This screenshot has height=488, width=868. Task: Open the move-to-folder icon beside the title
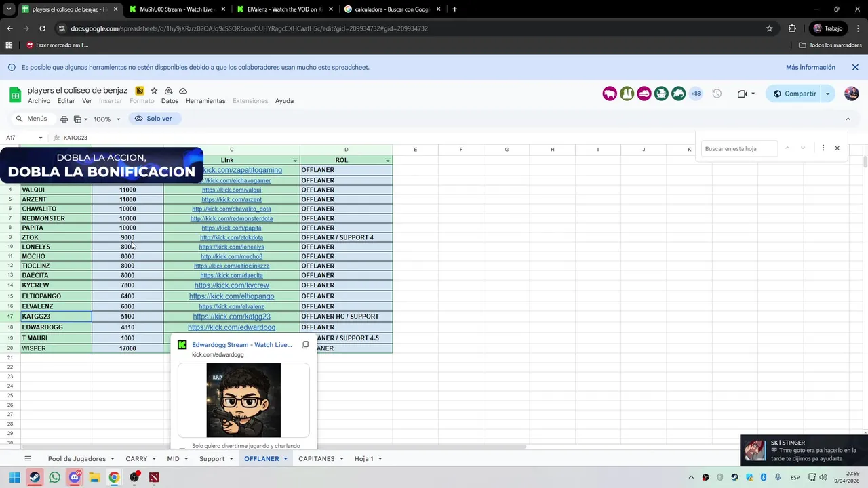168,91
